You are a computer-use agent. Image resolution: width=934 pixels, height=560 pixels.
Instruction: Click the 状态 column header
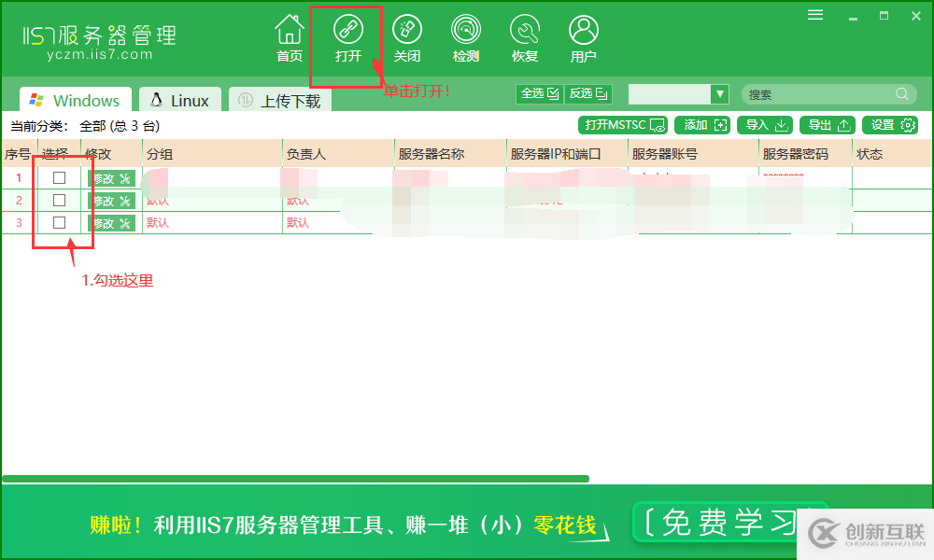(x=892, y=154)
